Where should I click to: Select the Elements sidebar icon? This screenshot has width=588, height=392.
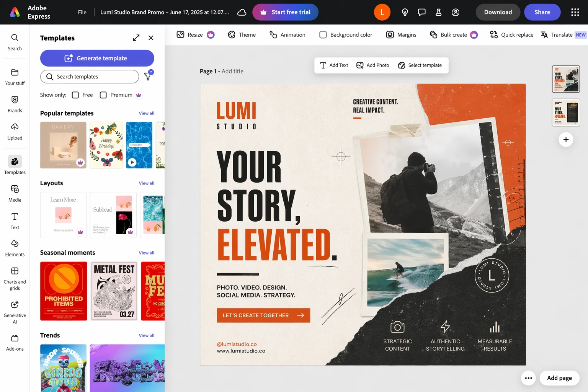[15, 248]
